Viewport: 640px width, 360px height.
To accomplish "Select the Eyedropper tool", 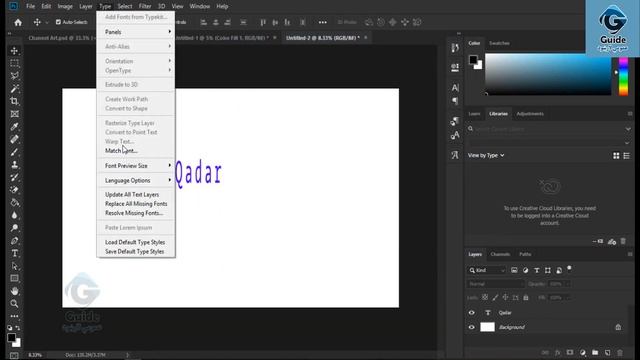I will (14, 127).
